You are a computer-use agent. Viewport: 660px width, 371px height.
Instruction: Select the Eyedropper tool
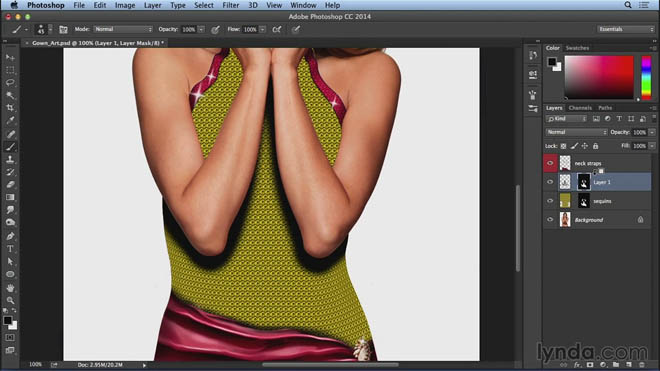[x=10, y=120]
